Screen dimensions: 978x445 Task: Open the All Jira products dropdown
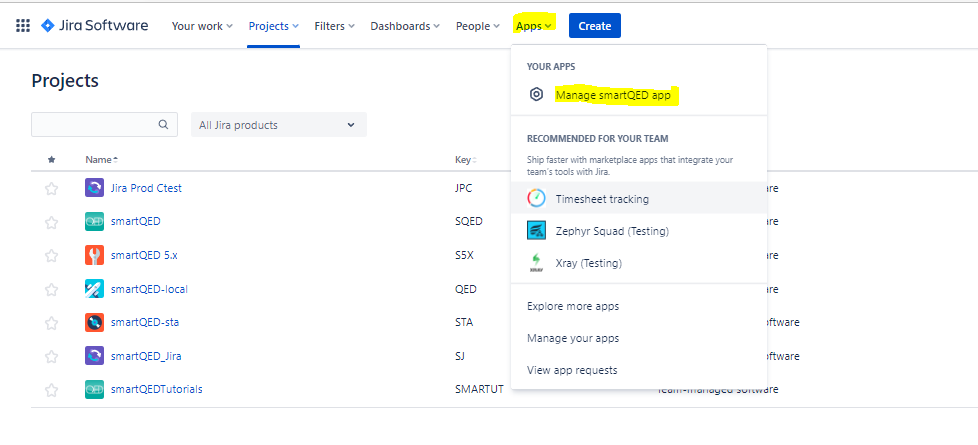click(x=279, y=125)
